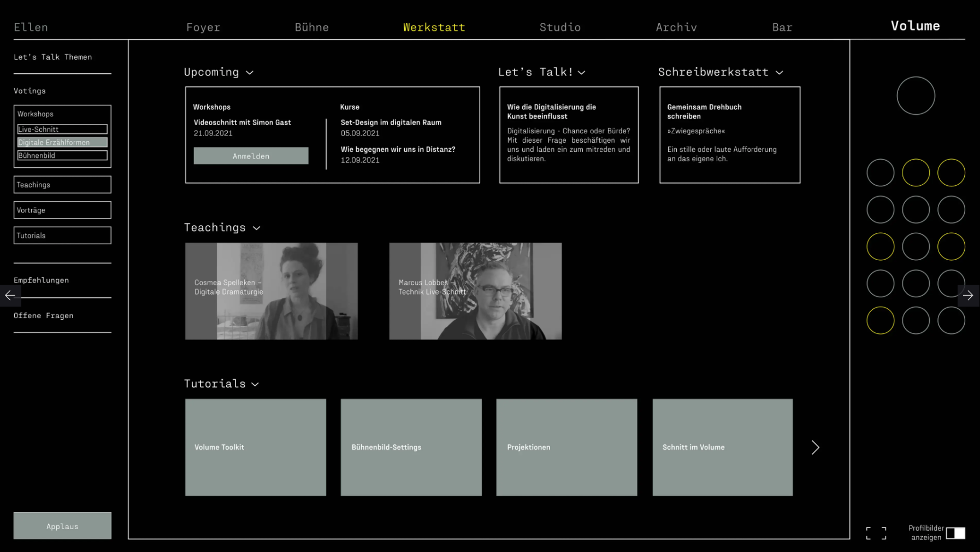Viewport: 980px width, 552px height.
Task: Click the Anmelden button
Action: coord(251,156)
